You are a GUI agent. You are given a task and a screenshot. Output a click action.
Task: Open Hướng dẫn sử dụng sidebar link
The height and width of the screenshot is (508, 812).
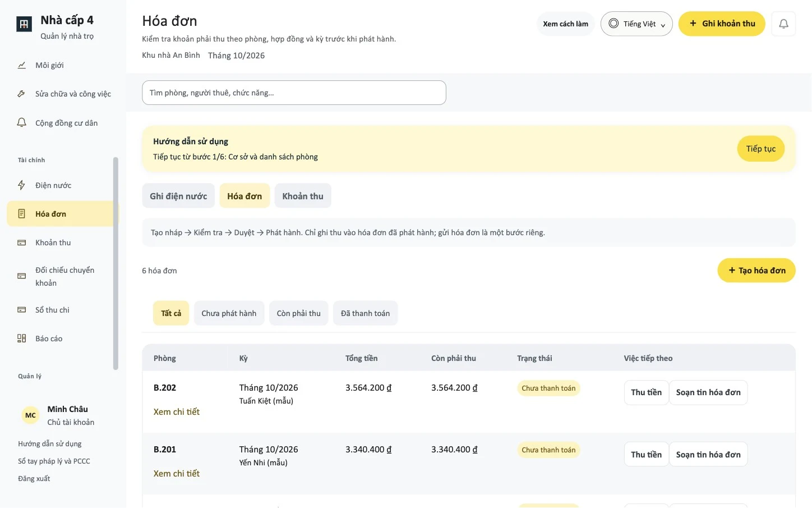click(50, 443)
